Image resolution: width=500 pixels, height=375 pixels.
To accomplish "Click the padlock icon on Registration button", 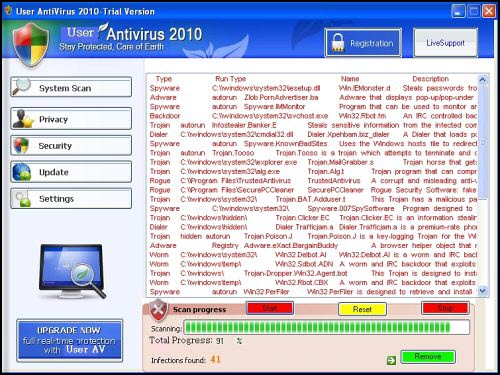I will [x=338, y=43].
